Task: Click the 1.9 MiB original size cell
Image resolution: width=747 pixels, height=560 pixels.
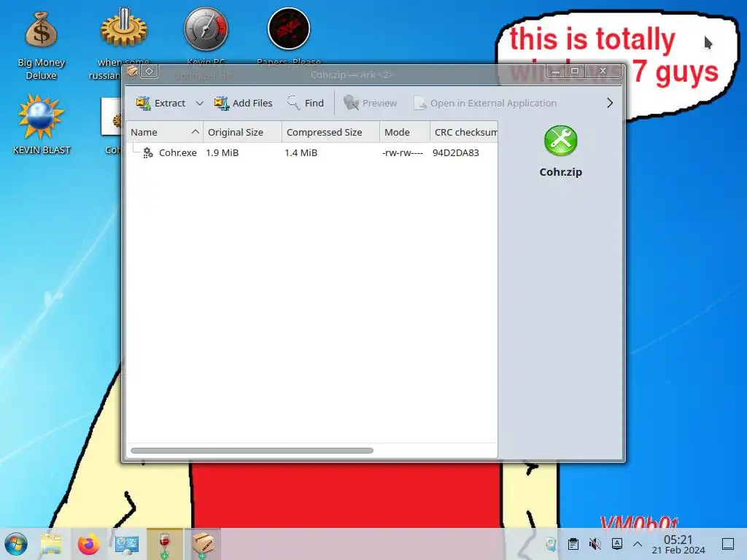Action: click(x=222, y=152)
